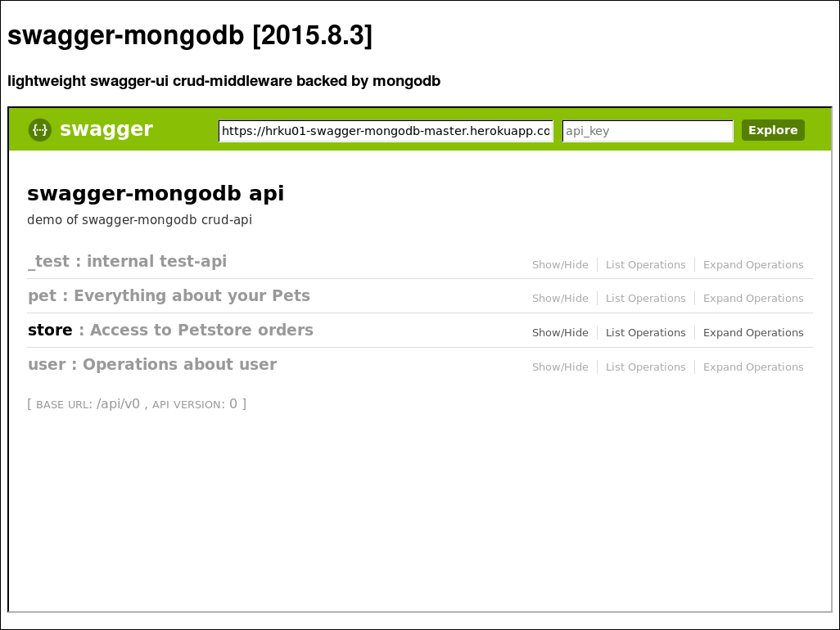Click the Explore button
840x630 pixels.
[773, 130]
